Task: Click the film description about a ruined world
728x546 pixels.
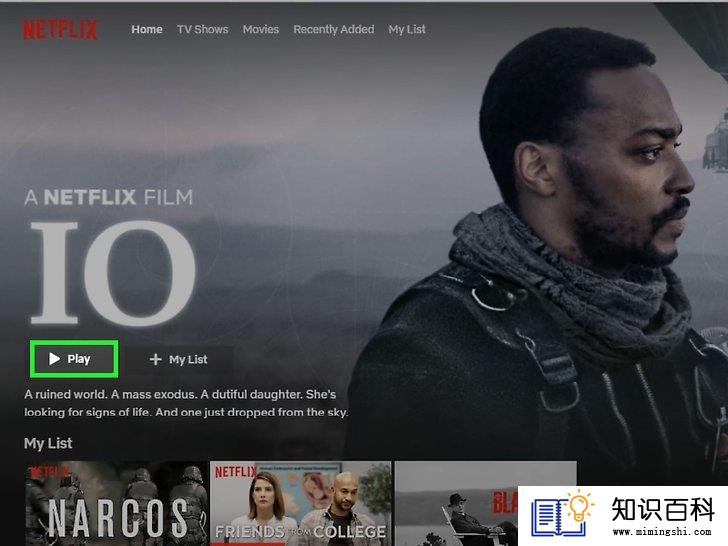Action: point(186,403)
